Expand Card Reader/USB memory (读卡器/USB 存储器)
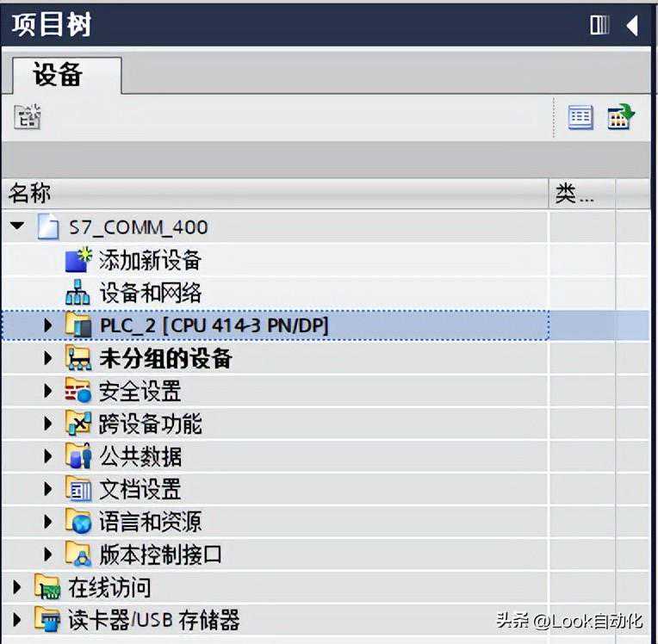The width and height of the screenshot is (658, 644). 16,620
